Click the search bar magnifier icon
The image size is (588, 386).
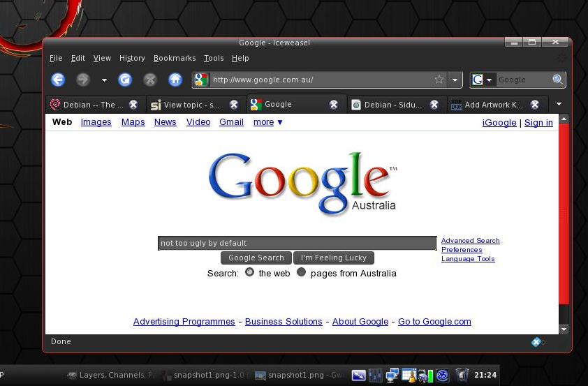pyautogui.click(x=558, y=80)
